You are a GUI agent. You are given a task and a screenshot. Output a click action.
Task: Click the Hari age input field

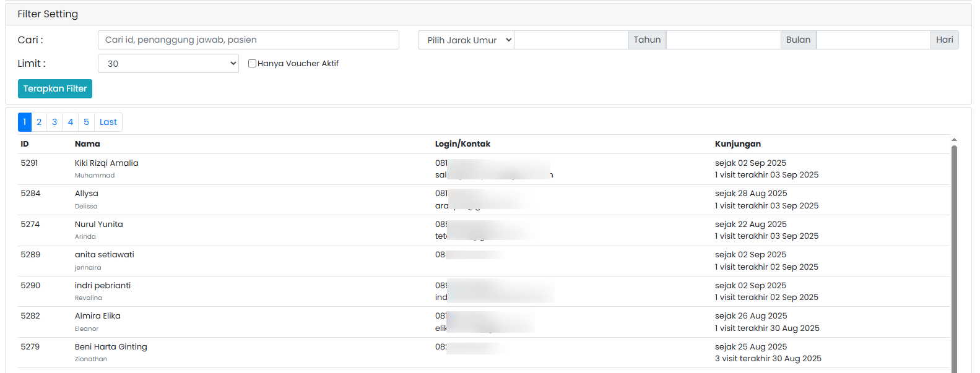(x=873, y=40)
